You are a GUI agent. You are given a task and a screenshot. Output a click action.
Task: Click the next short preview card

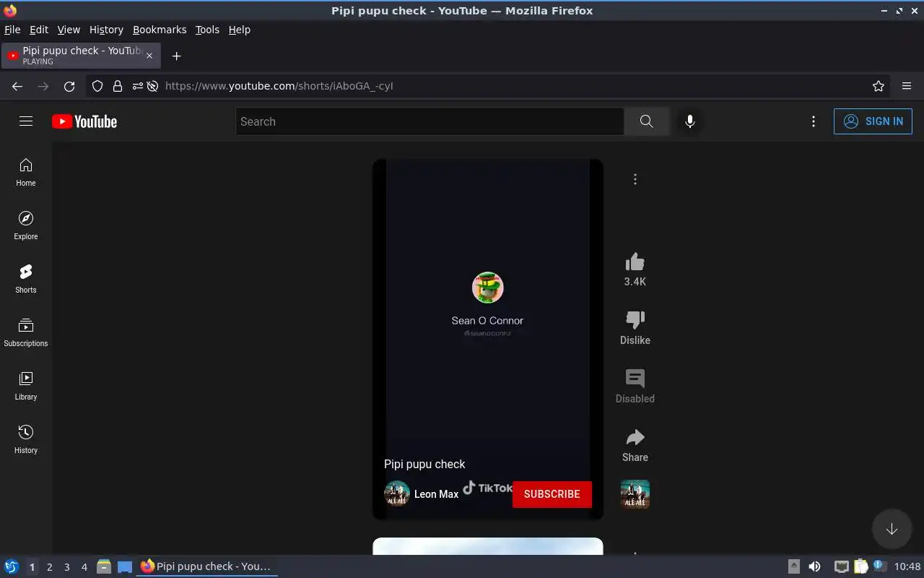click(x=488, y=546)
